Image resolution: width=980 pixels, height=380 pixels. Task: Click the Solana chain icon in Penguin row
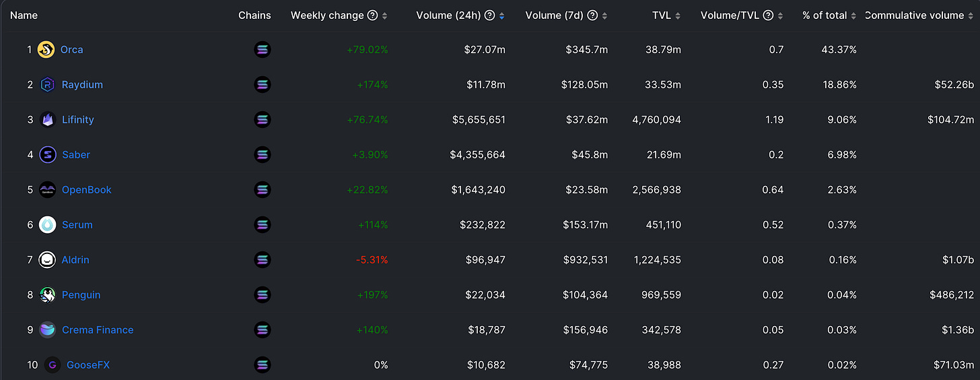point(262,294)
